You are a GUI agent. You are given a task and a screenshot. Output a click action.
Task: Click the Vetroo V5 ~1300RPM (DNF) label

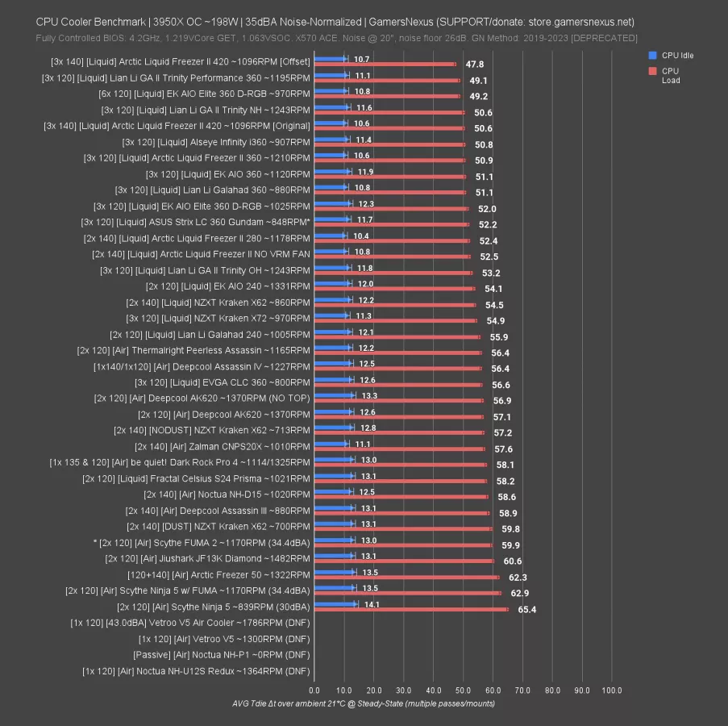[225, 638]
